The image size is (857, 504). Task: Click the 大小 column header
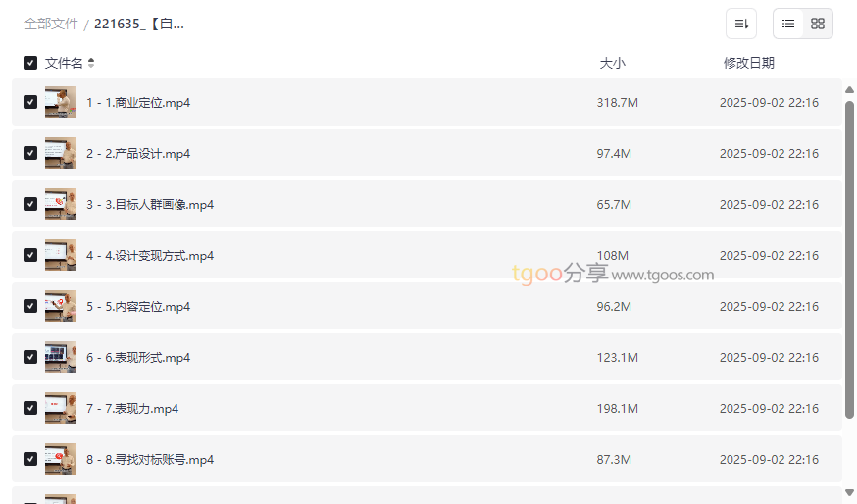coord(612,63)
